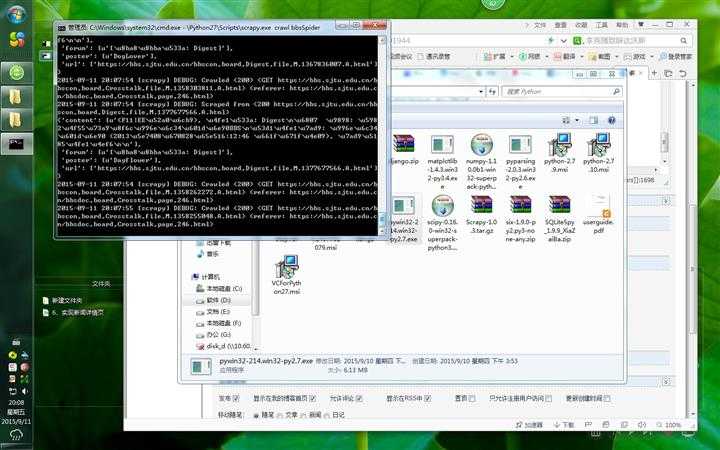720x450 pixels.
Task: Switch to the cmd.exe taskbar button
Action: 17,144
